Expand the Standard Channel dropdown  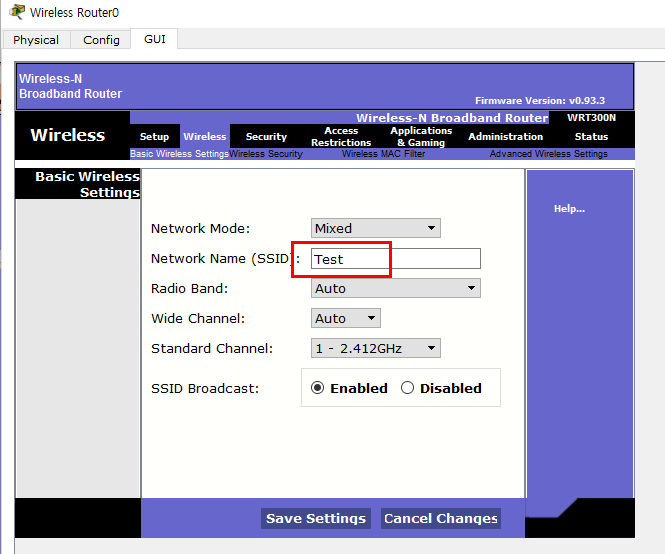click(x=376, y=348)
